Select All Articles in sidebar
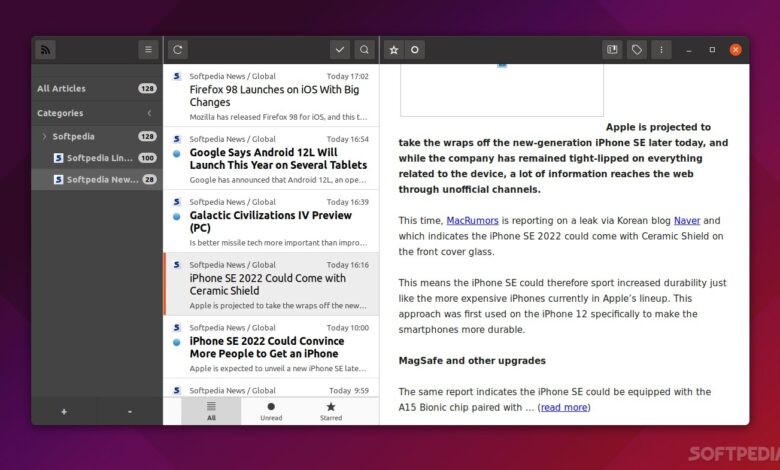The image size is (780, 470). coord(97,89)
